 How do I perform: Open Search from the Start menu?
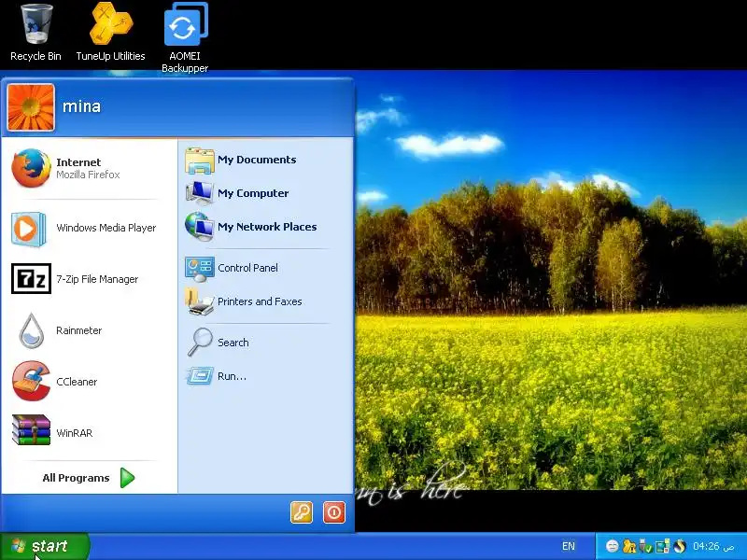pyautogui.click(x=265, y=343)
